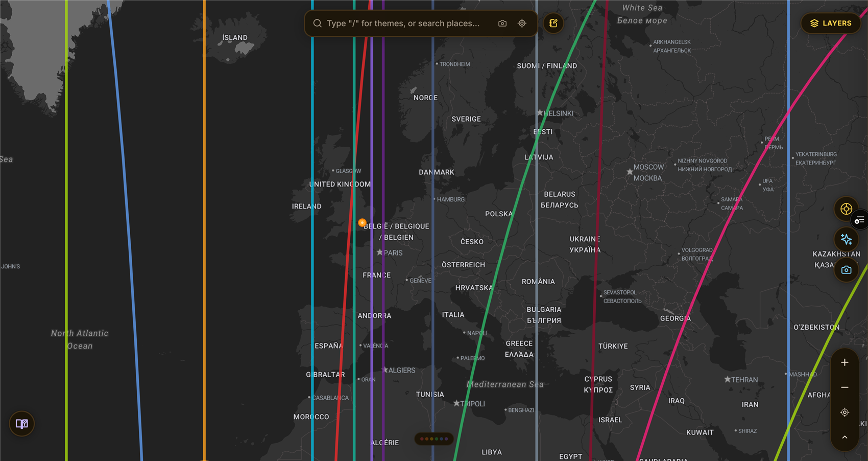
Task: Zoom out with the minus button
Action: pyautogui.click(x=845, y=387)
